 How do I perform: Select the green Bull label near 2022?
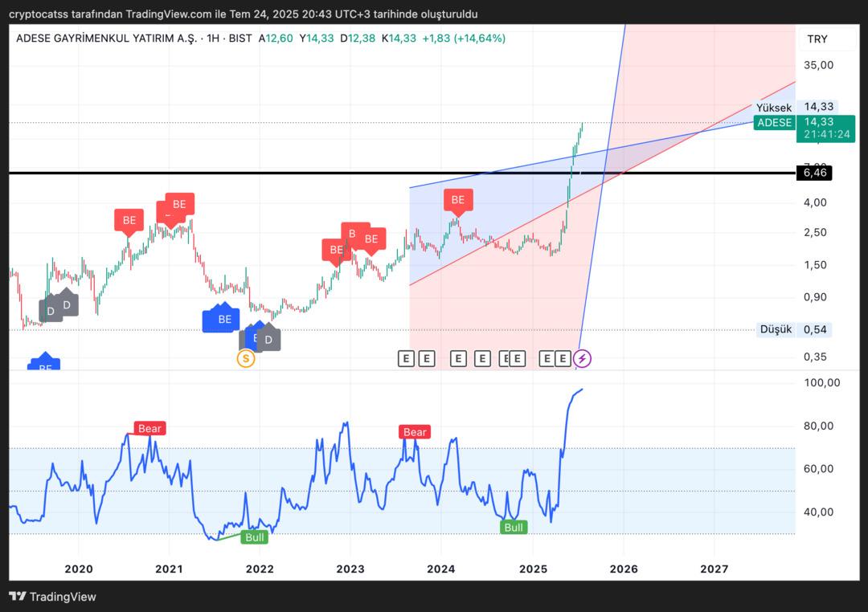tap(254, 537)
